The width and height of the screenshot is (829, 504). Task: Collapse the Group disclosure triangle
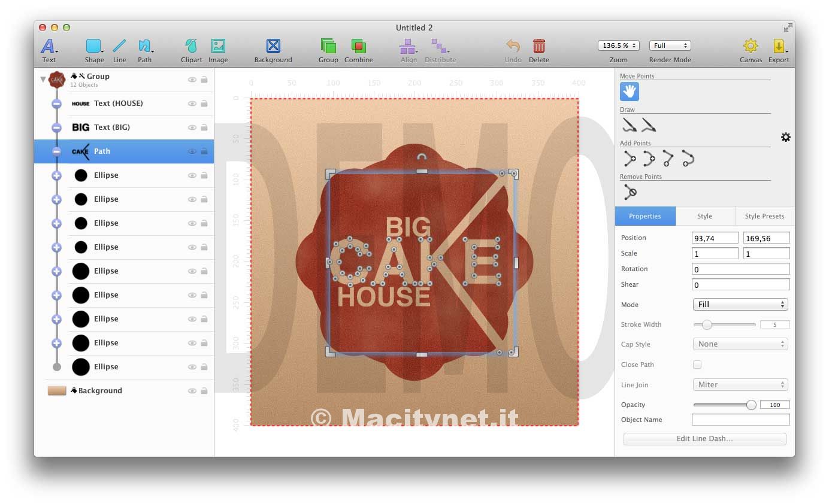pos(43,79)
